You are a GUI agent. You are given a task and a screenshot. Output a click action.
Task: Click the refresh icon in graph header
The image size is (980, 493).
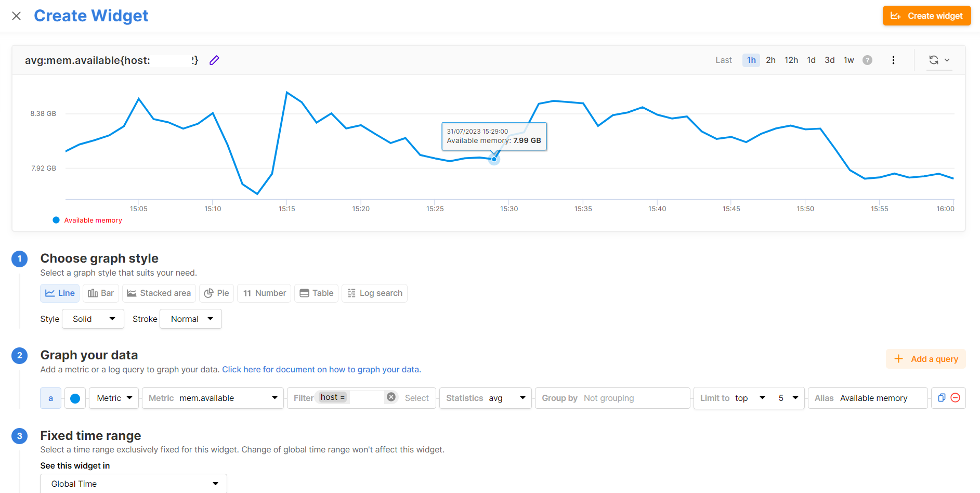[934, 60]
